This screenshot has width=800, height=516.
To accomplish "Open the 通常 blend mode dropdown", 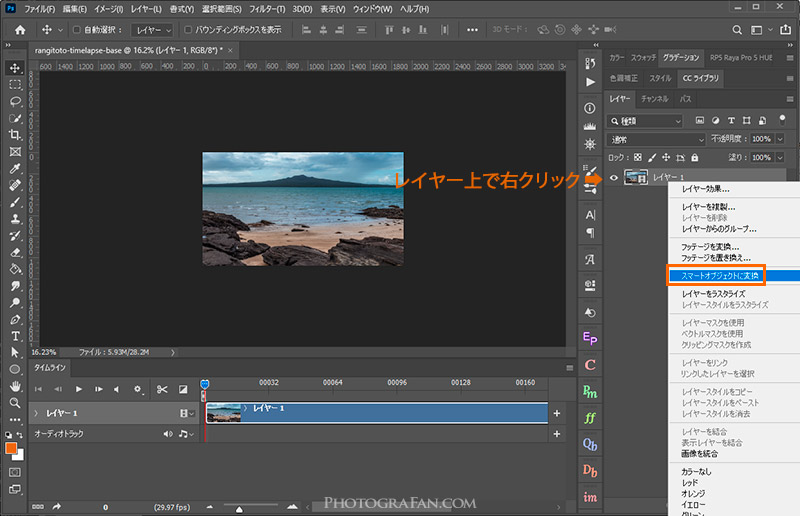I will pos(656,139).
